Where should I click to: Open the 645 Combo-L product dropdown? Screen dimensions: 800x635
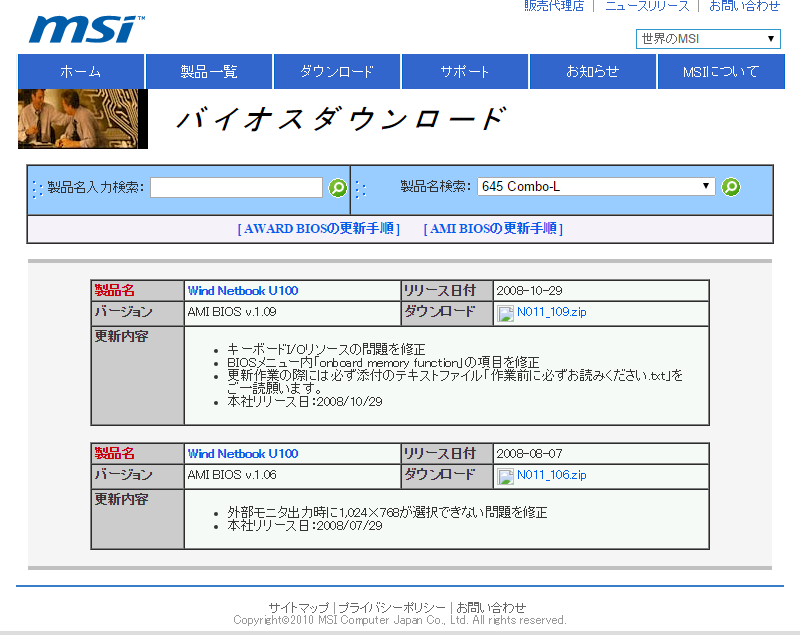point(596,187)
